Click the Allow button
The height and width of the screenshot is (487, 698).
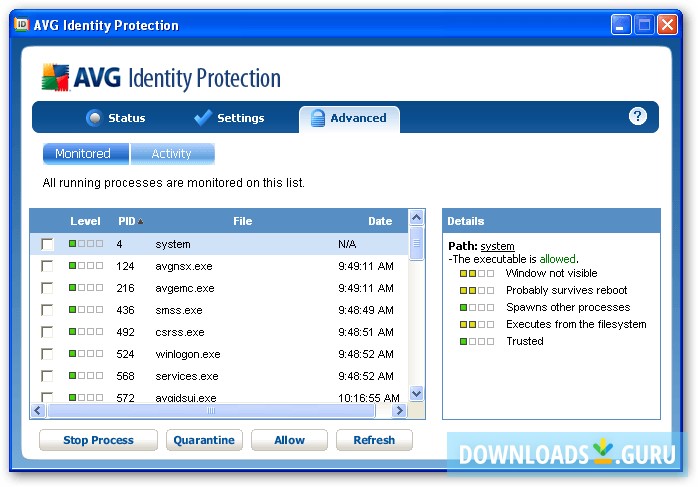click(x=289, y=440)
